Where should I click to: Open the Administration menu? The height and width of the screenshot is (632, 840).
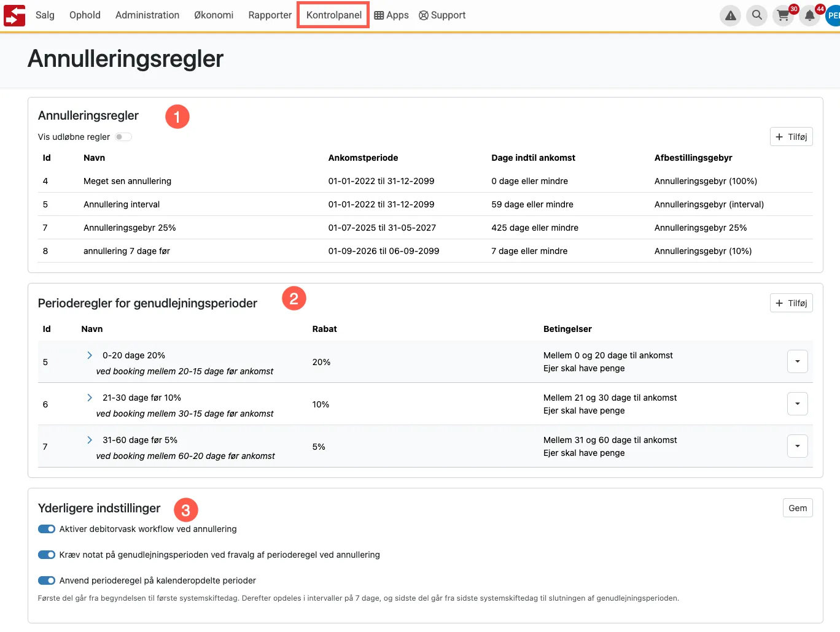(x=147, y=15)
